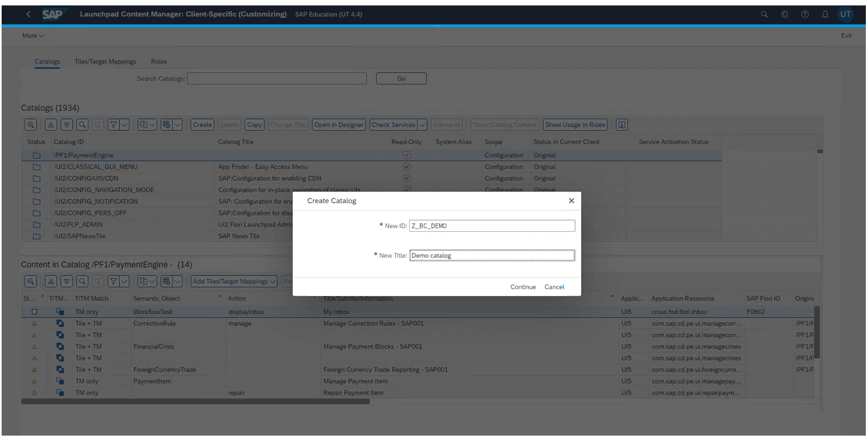The height and width of the screenshot is (441, 868).
Task: Click the Create button in Catalogs toolbar
Action: point(202,125)
